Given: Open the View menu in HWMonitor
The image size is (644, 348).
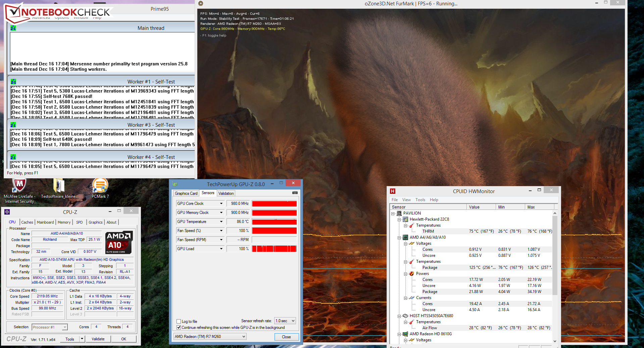Looking at the screenshot, I should pyautogui.click(x=406, y=200).
